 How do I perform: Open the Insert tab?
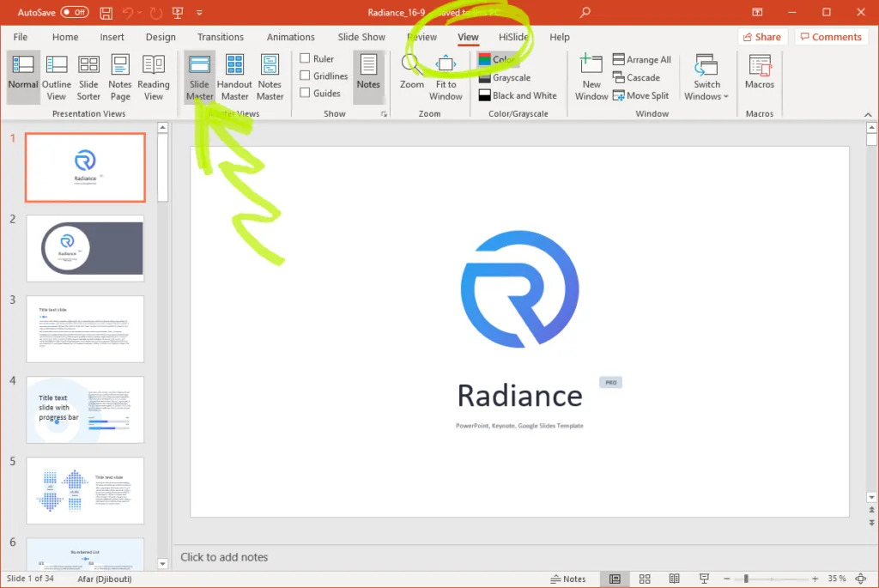112,37
